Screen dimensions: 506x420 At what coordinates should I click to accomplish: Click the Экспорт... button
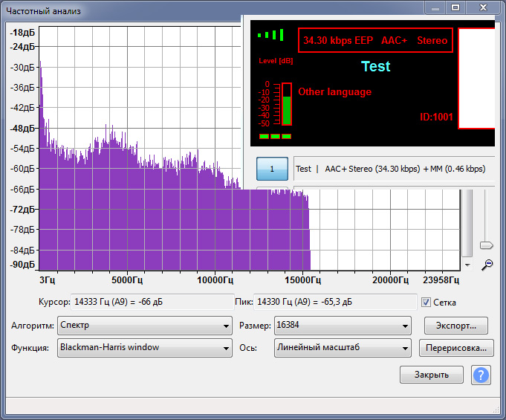[456, 326]
